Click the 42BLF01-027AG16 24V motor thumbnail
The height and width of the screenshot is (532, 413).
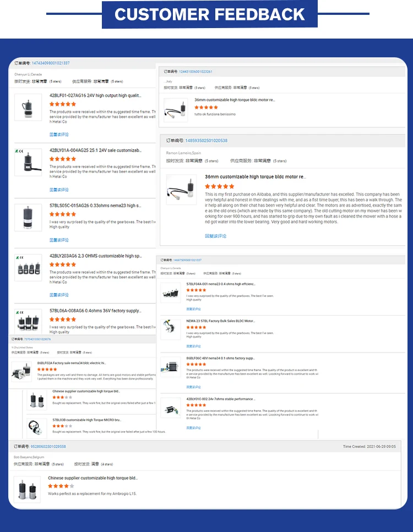[x=28, y=107]
